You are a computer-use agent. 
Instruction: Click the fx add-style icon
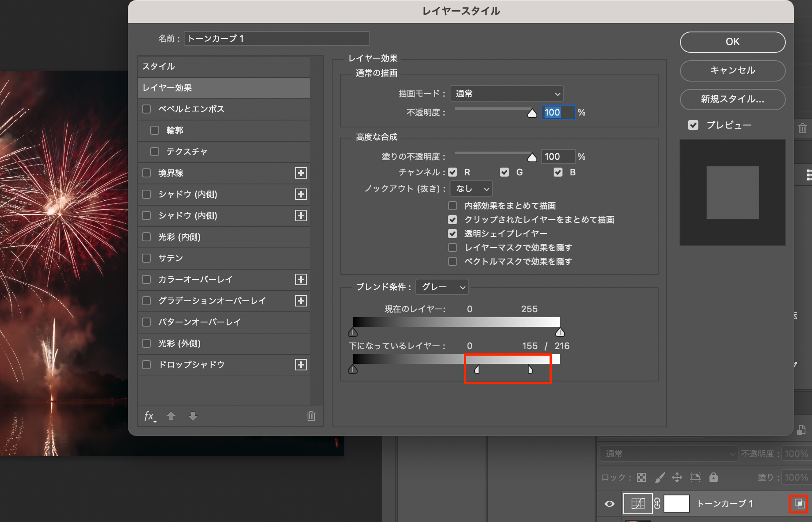tap(149, 416)
